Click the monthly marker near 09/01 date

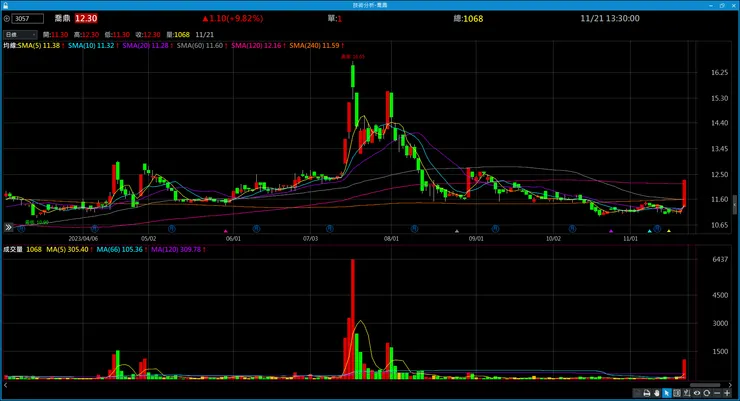[x=495, y=228]
